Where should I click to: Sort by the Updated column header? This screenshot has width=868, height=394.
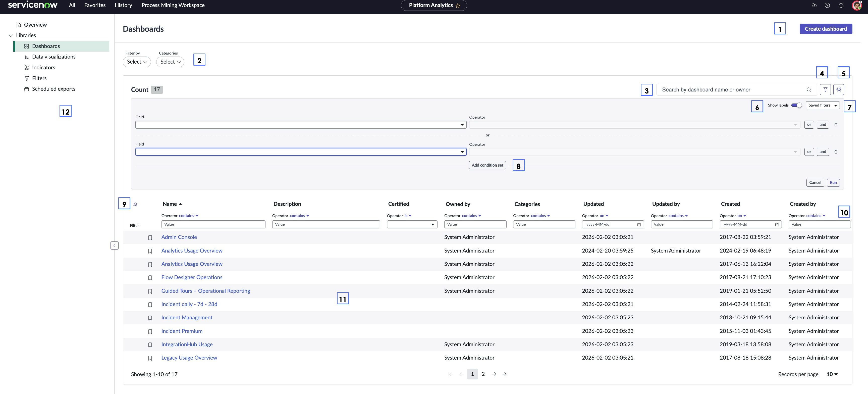593,204
